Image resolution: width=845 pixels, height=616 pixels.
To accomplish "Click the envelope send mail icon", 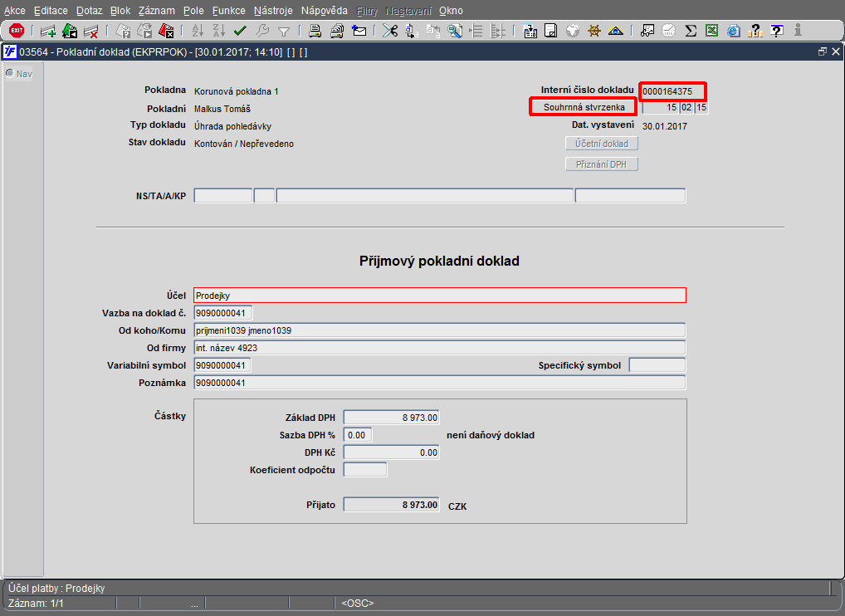I will click(359, 32).
